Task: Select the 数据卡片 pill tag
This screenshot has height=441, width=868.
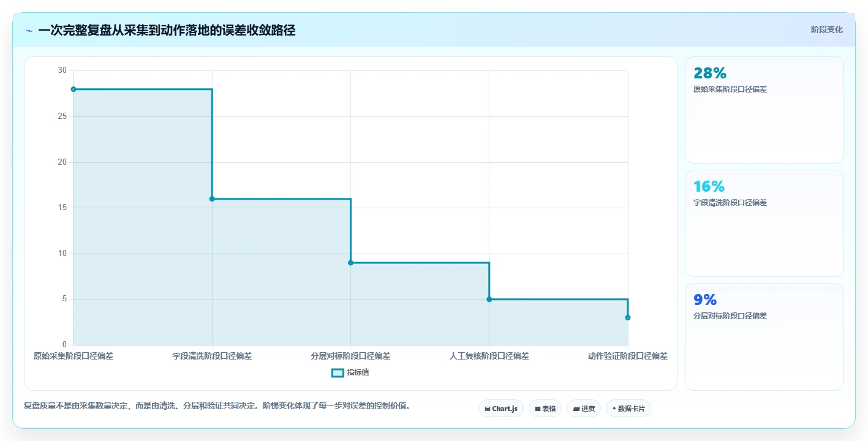Action: click(x=628, y=409)
